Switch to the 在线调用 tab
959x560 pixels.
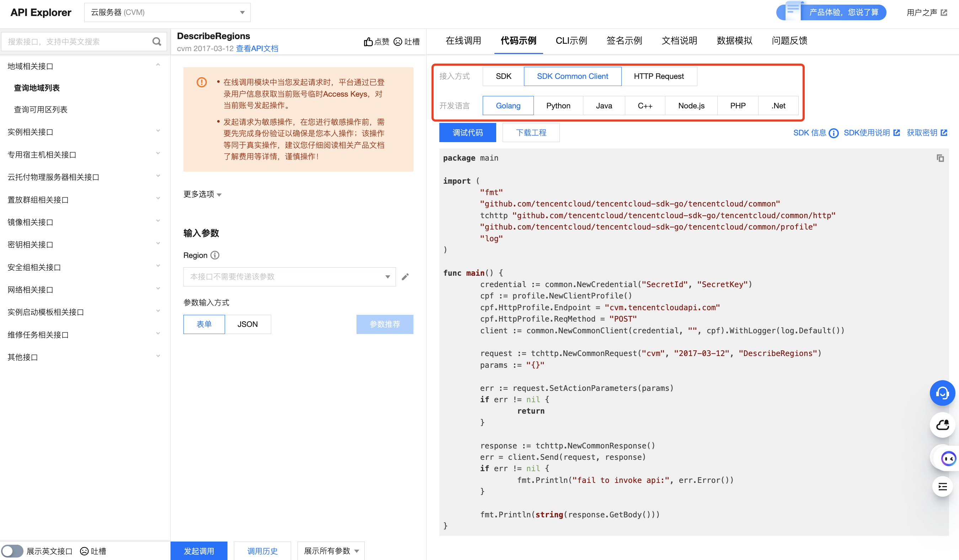pos(464,41)
